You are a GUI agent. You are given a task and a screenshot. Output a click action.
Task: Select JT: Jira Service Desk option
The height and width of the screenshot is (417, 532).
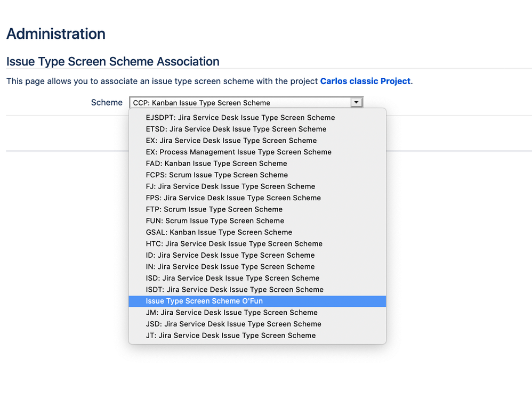pos(257,336)
